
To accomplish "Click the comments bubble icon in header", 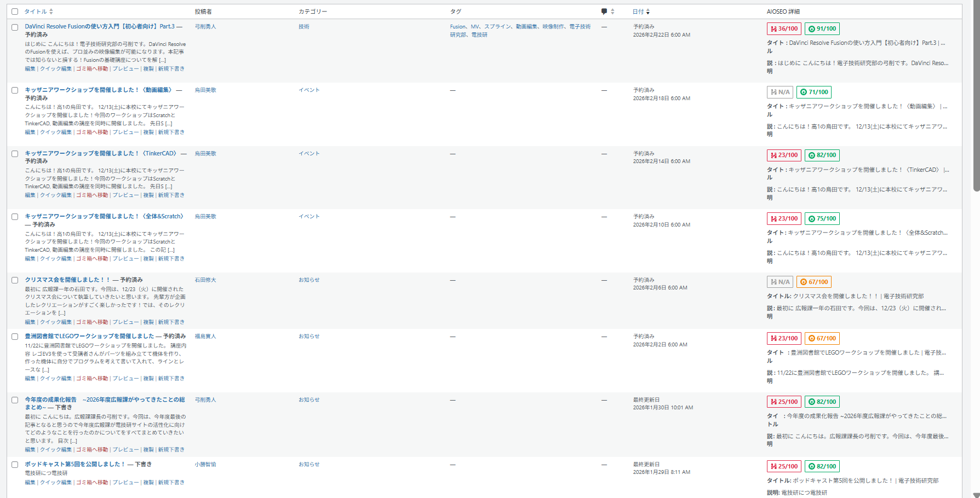I will click(x=604, y=11).
